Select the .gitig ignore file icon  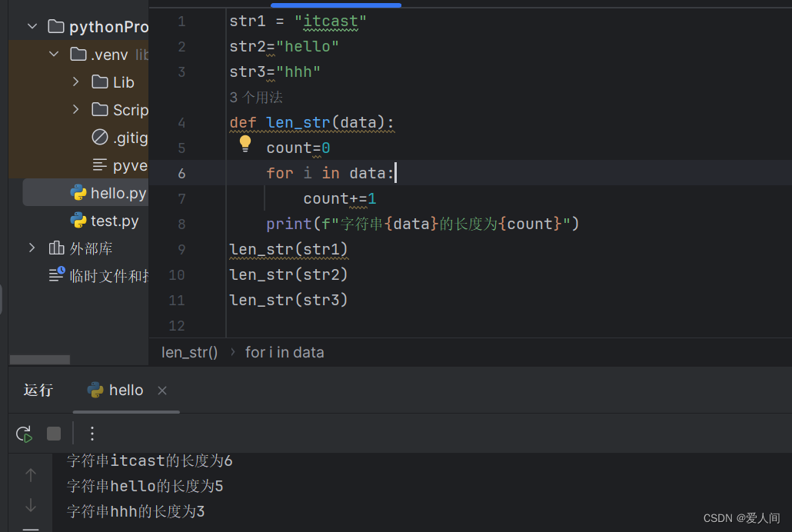[x=99, y=137]
